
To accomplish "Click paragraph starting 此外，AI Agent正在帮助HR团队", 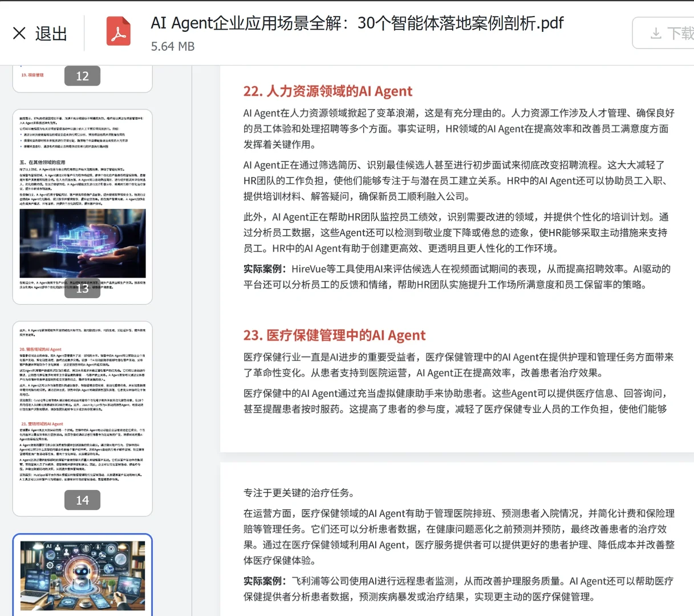I will point(456,233).
